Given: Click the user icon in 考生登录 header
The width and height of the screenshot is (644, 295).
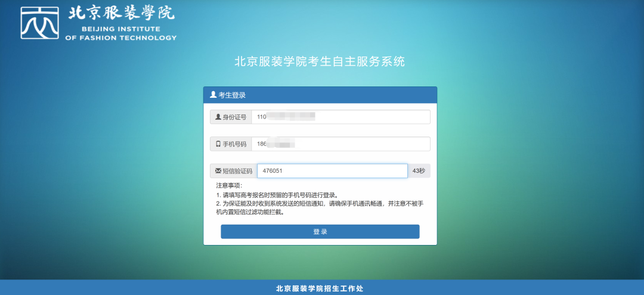Looking at the screenshot, I should point(213,95).
